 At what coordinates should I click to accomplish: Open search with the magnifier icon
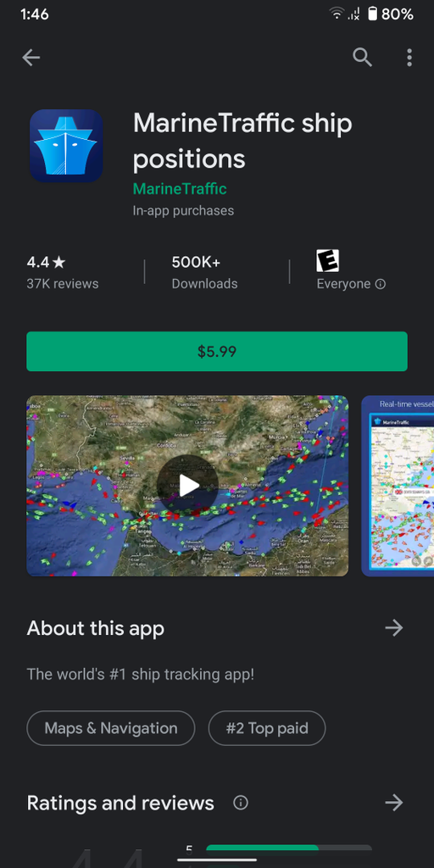(362, 57)
